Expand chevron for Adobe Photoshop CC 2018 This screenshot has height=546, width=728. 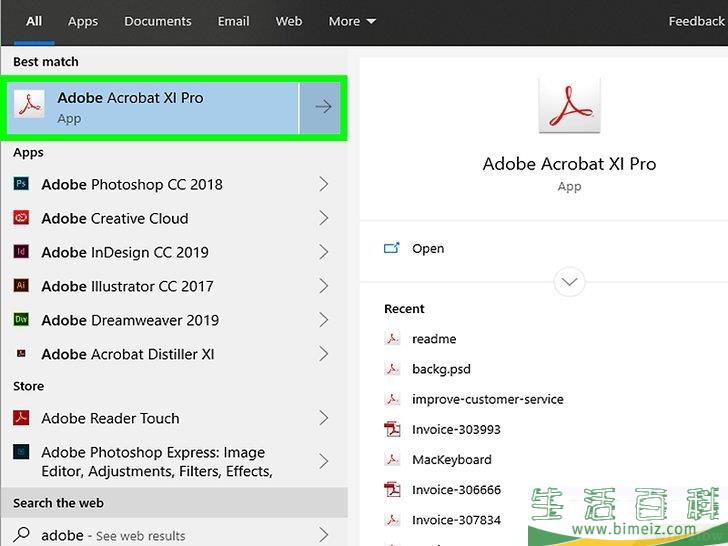(x=324, y=184)
